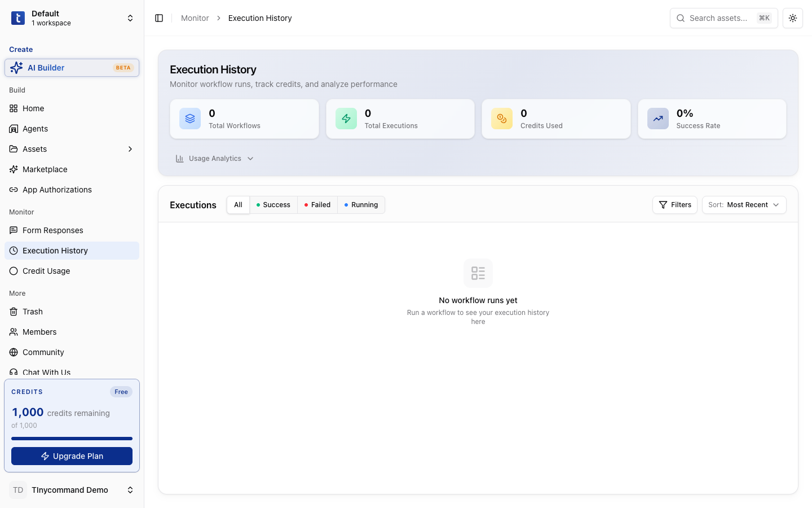Click the Free plan badge
The height and width of the screenshot is (508, 812).
[121, 392]
